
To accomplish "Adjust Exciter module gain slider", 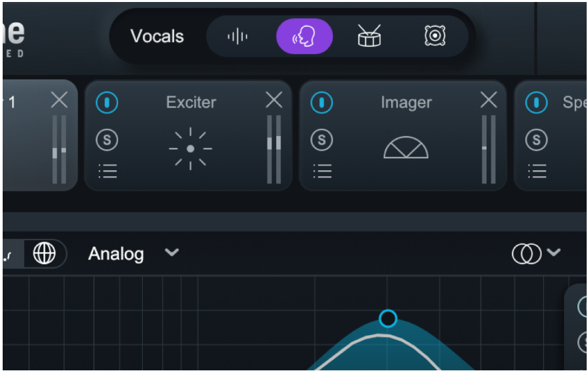I will (x=274, y=149).
